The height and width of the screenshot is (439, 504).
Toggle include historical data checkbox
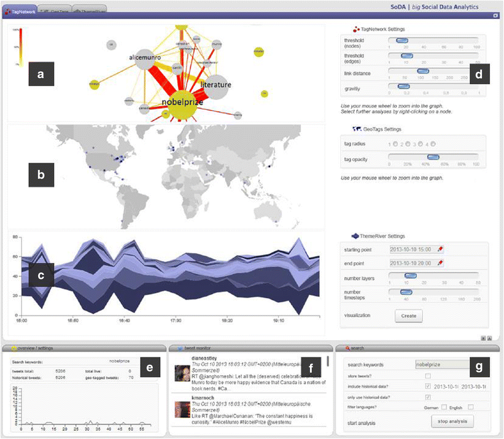(x=428, y=386)
